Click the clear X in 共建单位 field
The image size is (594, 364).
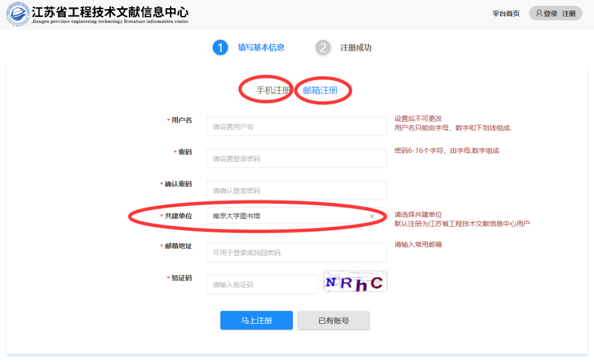pos(372,216)
